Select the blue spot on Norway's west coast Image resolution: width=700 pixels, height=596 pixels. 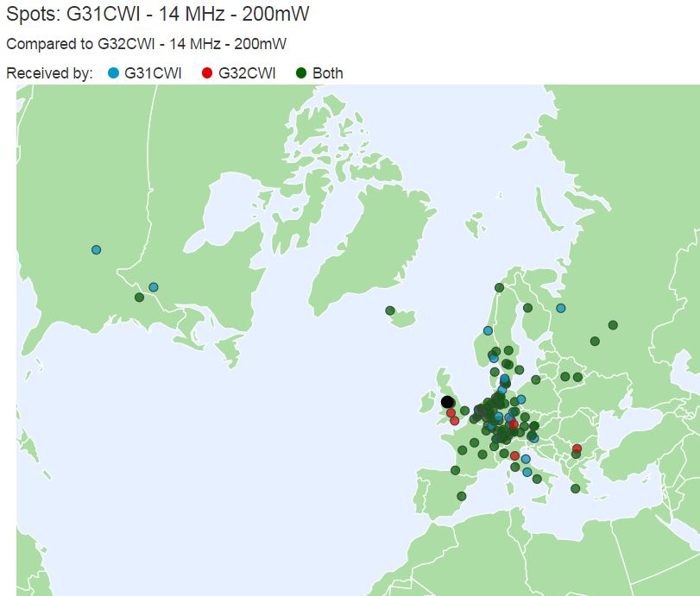click(x=488, y=331)
